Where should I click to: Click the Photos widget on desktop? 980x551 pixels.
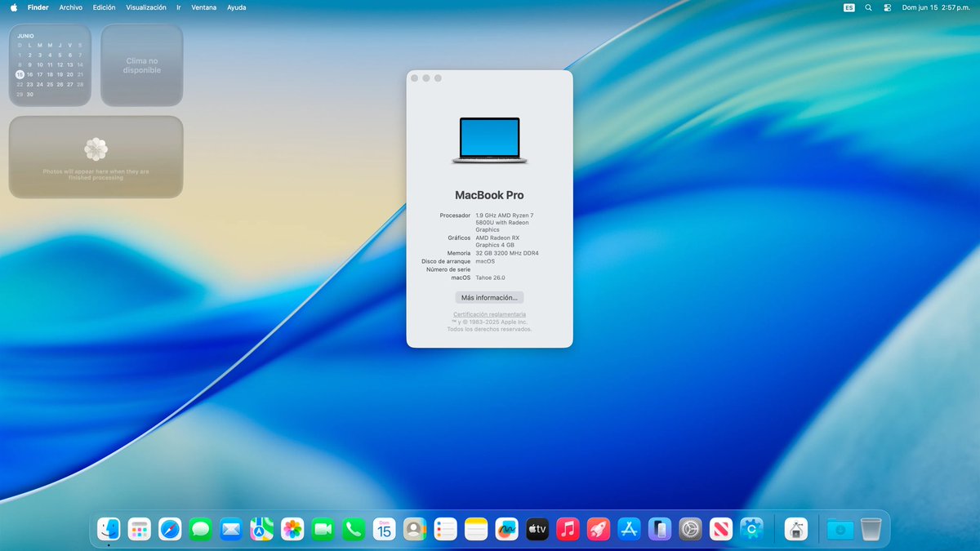[96, 157]
